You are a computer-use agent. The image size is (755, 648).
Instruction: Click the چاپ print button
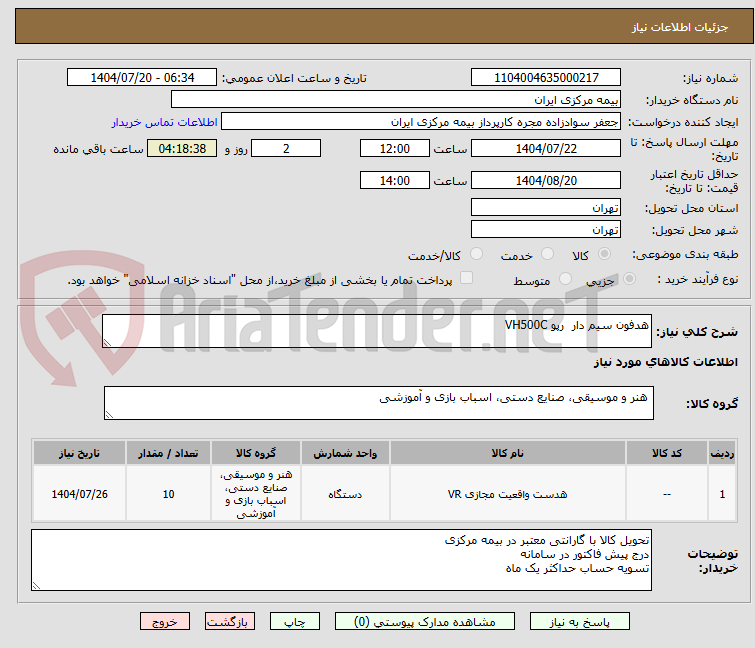pos(295,621)
